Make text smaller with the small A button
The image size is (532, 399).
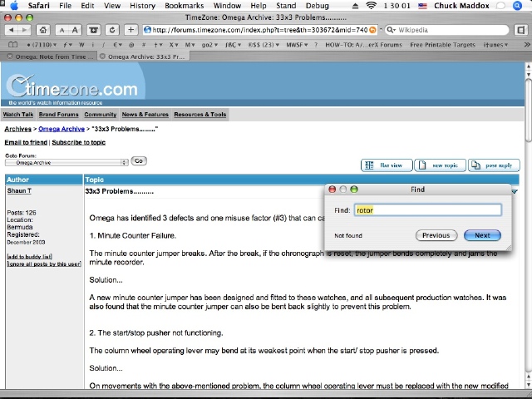pyautogui.click(x=62, y=30)
